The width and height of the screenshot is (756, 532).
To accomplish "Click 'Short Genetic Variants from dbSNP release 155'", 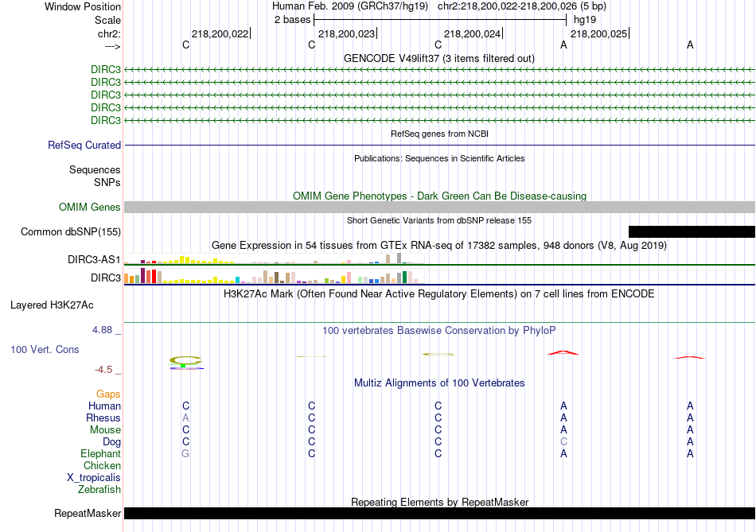I will click(439, 220).
